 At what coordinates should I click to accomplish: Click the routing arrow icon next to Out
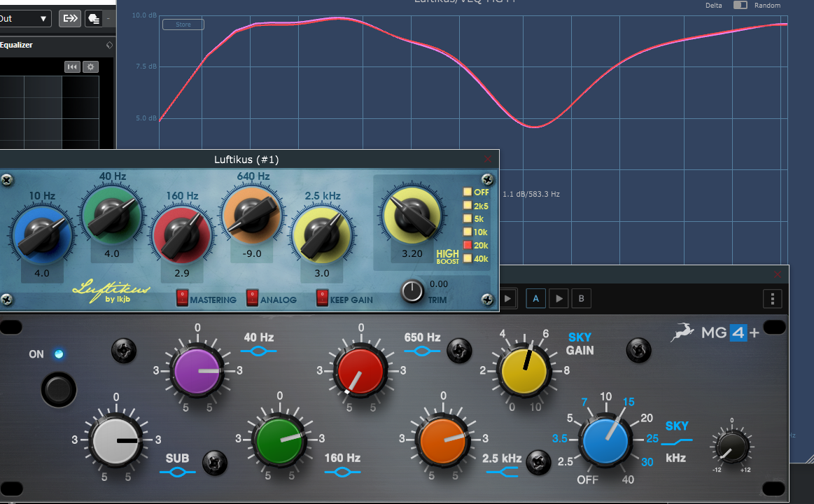[70, 19]
